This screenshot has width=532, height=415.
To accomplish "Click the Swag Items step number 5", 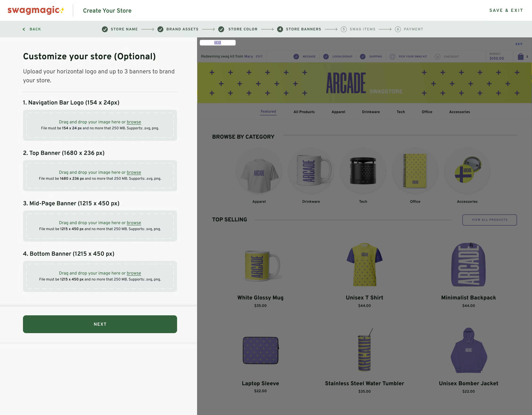I will pos(344,29).
